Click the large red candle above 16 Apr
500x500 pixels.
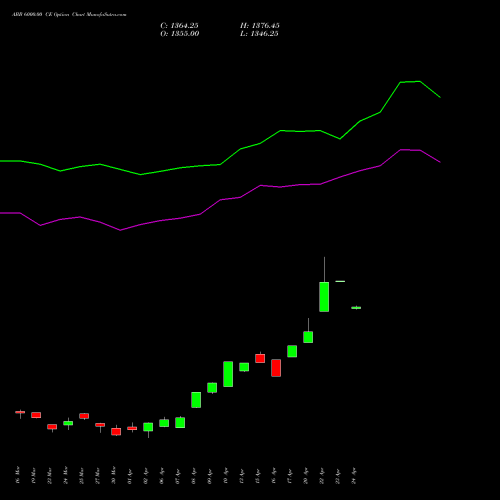[276, 368]
